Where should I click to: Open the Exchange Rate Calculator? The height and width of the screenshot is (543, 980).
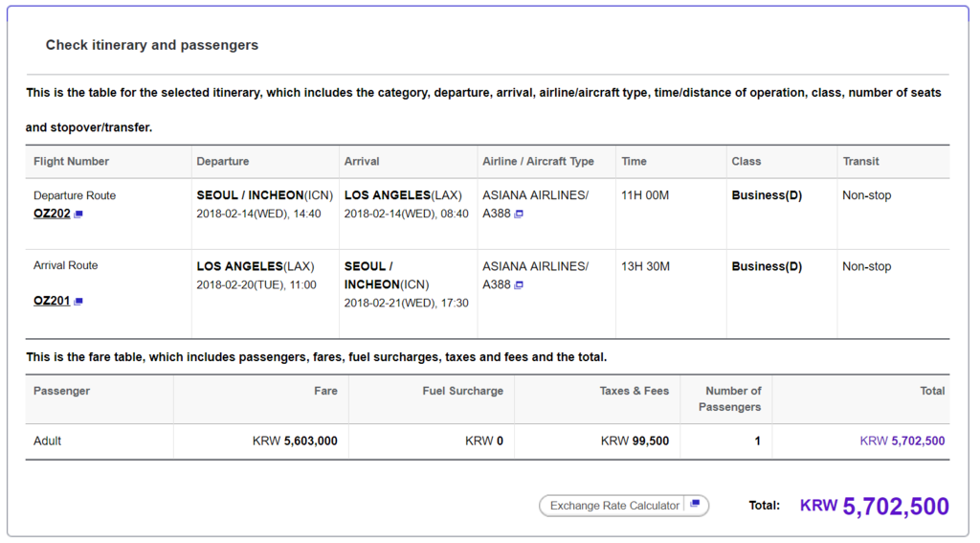[614, 506]
